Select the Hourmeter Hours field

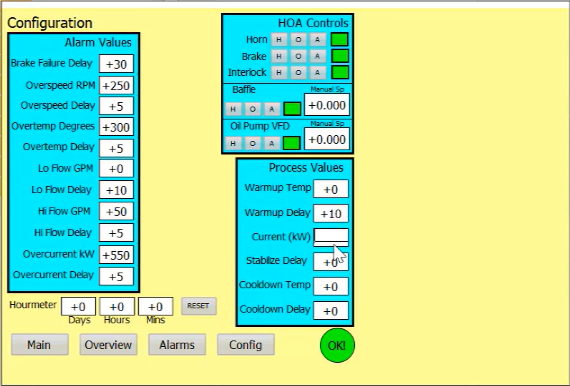(117, 307)
